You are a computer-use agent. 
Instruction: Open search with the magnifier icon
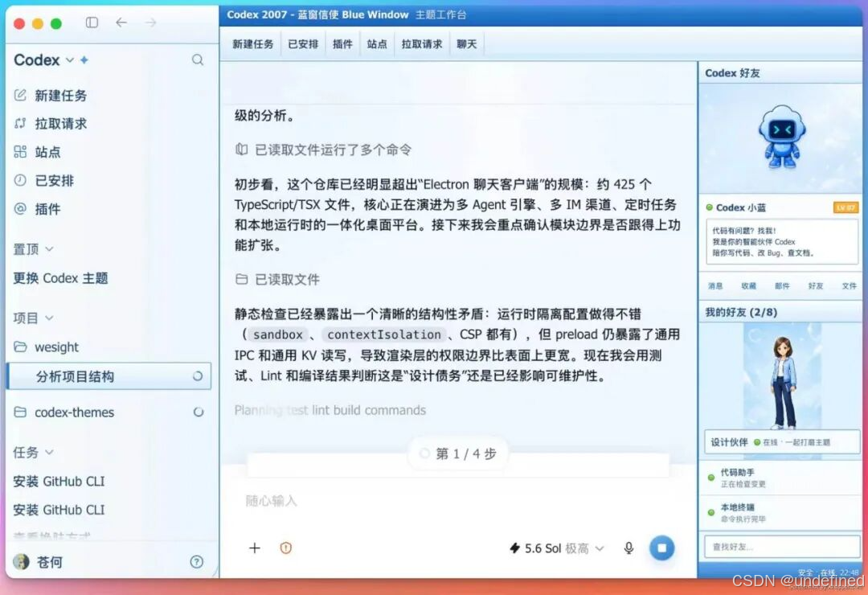[x=198, y=59]
